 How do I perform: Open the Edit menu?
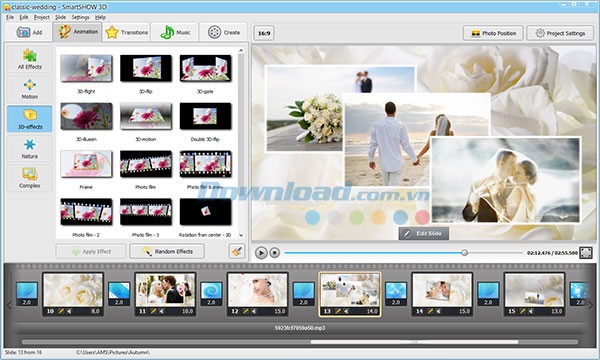24,17
